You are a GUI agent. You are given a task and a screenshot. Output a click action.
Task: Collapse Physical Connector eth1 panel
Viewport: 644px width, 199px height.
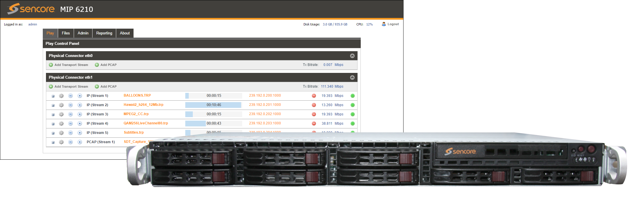pyautogui.click(x=352, y=78)
